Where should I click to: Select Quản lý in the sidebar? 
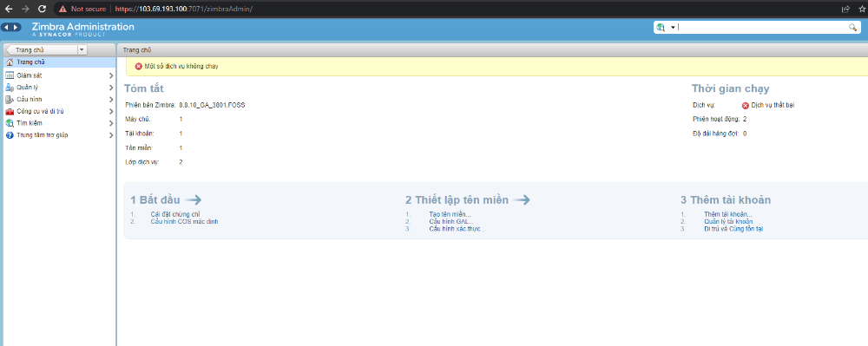point(27,88)
